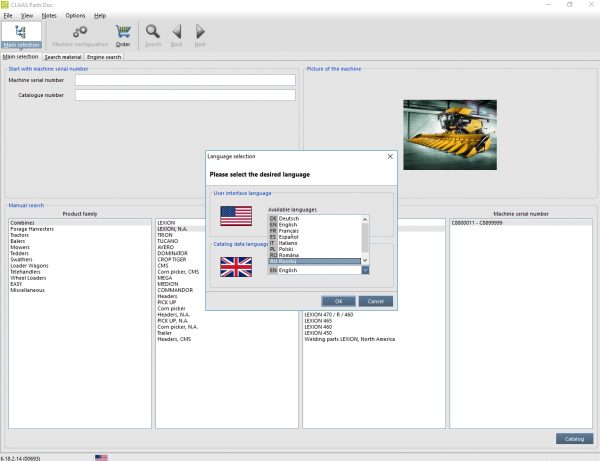
Task: Close the Language selection dialog
Action: [x=390, y=156]
